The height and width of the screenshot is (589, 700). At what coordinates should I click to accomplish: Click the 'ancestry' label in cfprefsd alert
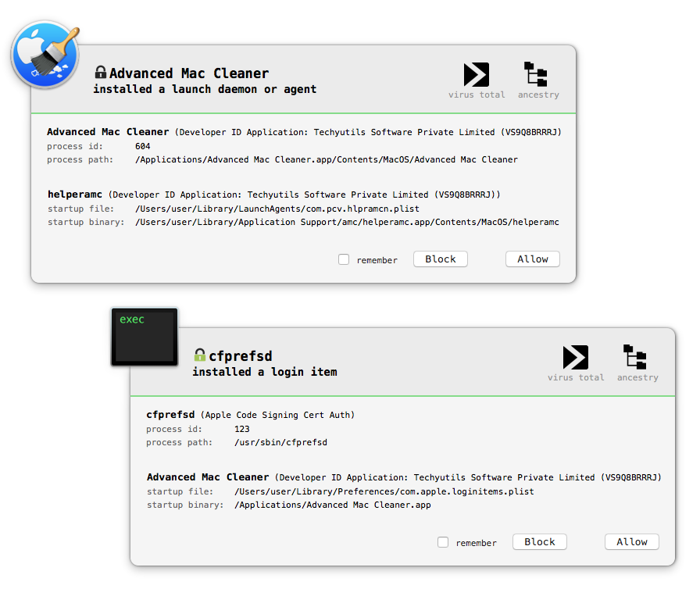pos(637,377)
